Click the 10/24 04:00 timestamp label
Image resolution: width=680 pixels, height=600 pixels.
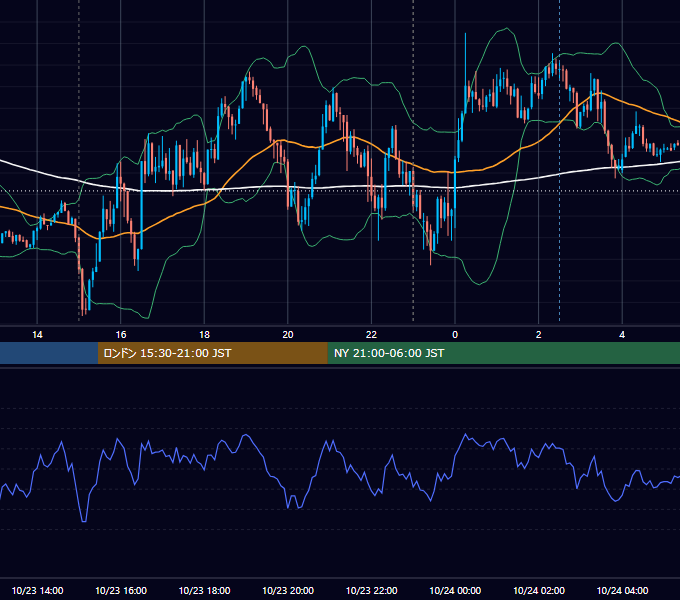[622, 590]
